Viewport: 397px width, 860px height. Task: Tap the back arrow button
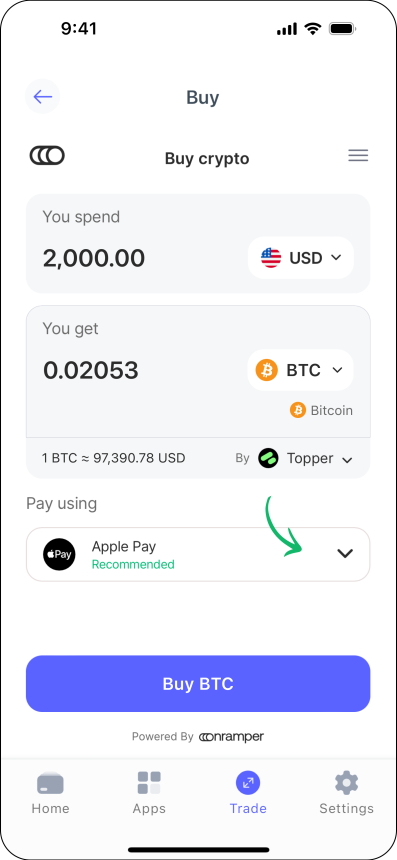pyautogui.click(x=42, y=97)
